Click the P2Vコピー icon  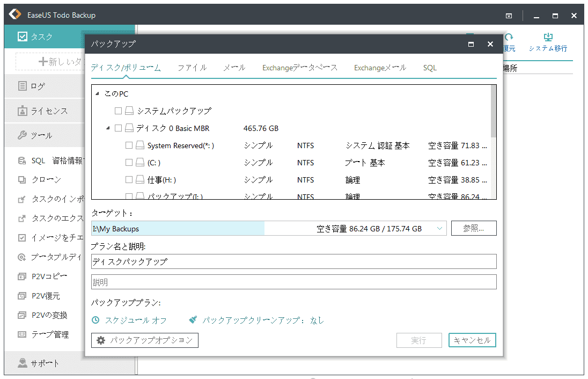pos(22,276)
